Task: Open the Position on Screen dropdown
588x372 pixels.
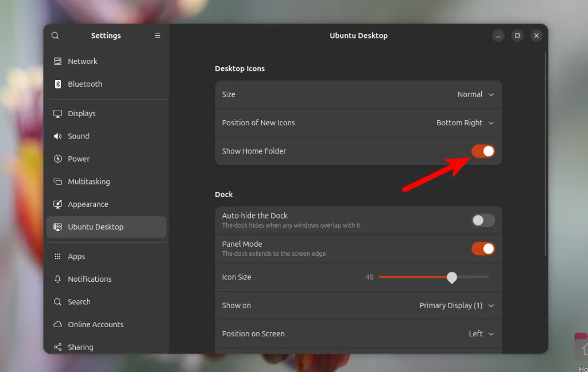Action: click(x=481, y=333)
